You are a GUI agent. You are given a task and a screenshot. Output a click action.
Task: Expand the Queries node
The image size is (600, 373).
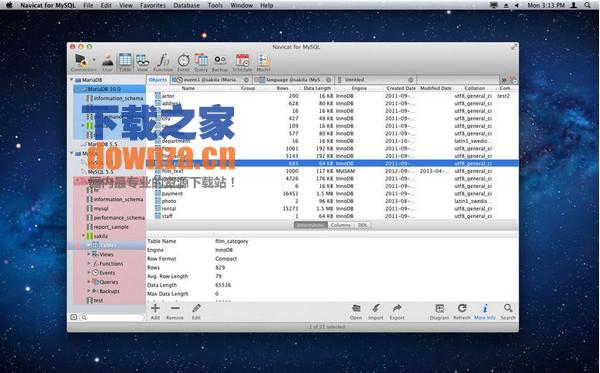click(89, 282)
